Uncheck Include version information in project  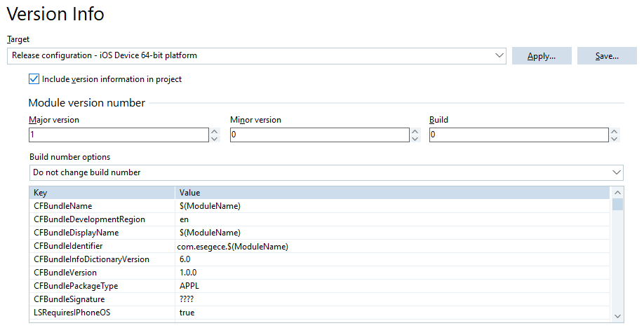pyautogui.click(x=34, y=78)
